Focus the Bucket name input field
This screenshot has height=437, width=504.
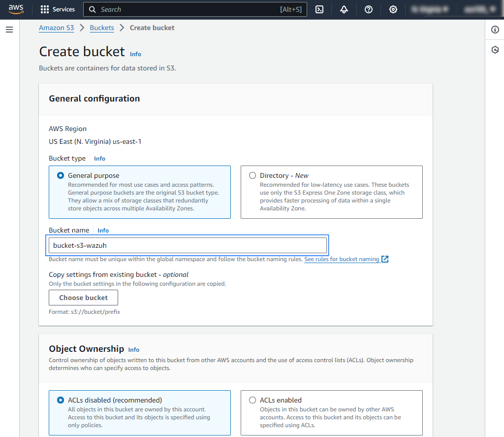tap(187, 245)
